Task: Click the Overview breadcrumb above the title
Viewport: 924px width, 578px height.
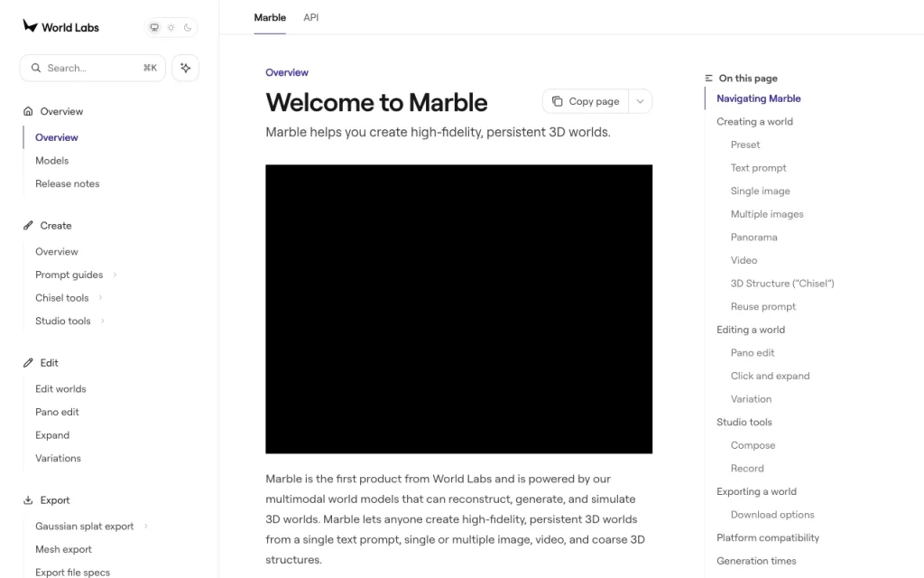Action: (x=287, y=72)
